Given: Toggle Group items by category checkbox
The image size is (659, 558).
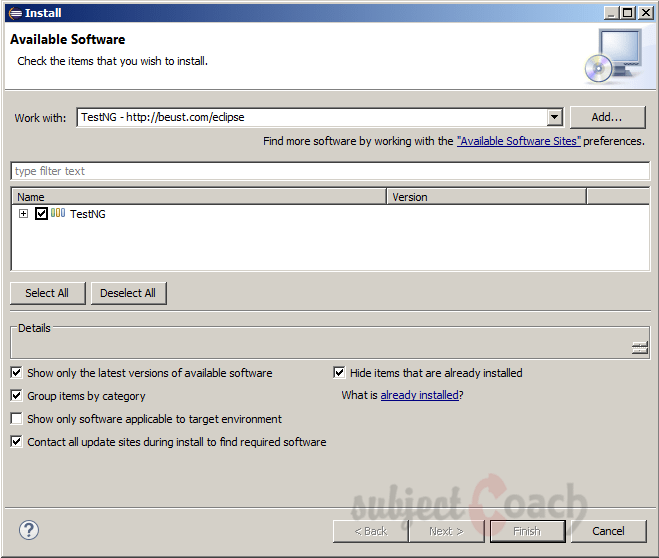Looking at the screenshot, I should 16,395.
